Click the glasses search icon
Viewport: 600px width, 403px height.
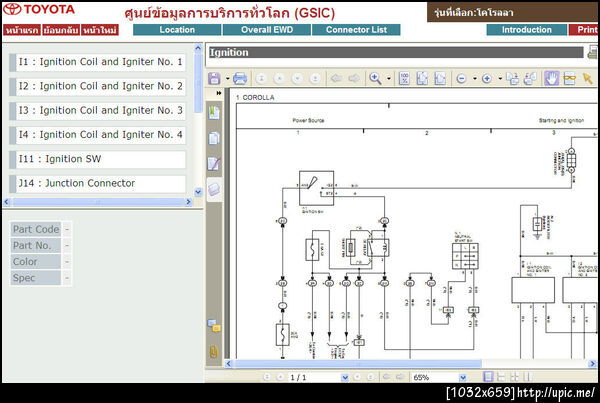[570, 78]
